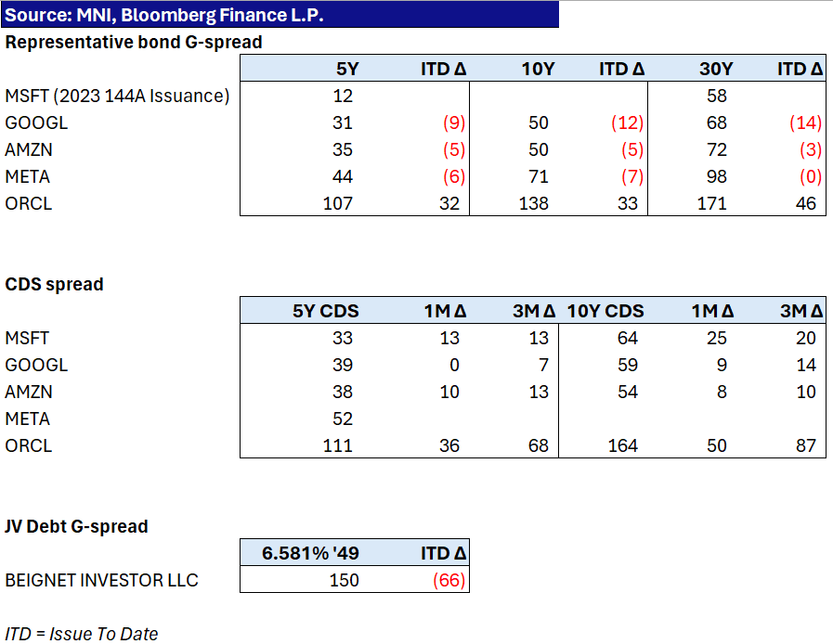Click ORCL 5Y CDS 3M change 68

539,446
